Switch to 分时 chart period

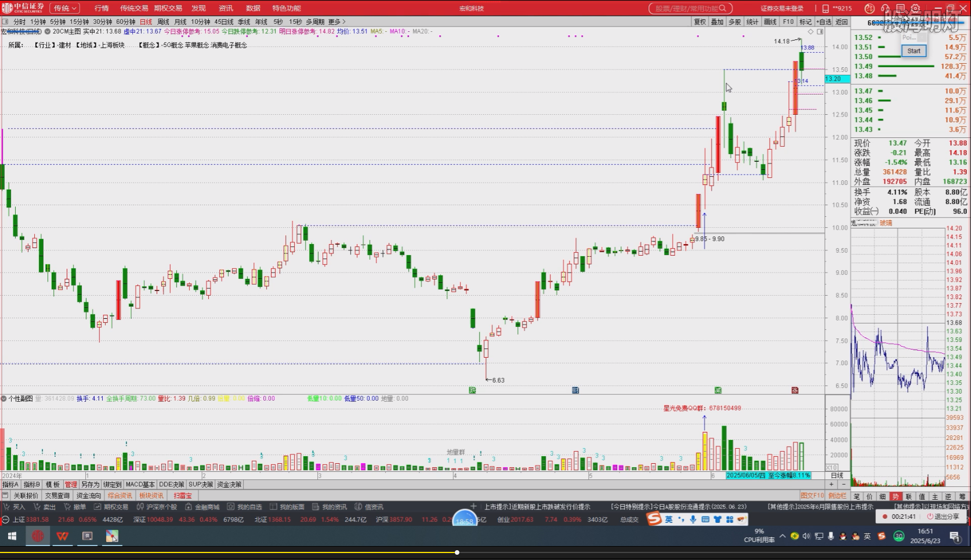pyautogui.click(x=19, y=22)
